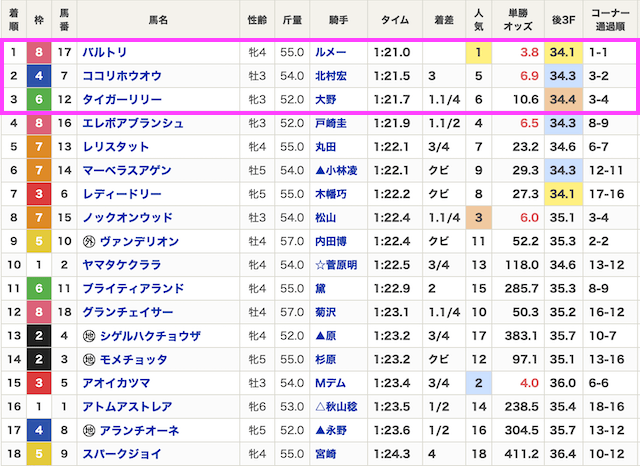The height and width of the screenshot is (466, 640).
Task: Click the 地 badge beside シゲルハクチョウザ
Action: pos(89,336)
